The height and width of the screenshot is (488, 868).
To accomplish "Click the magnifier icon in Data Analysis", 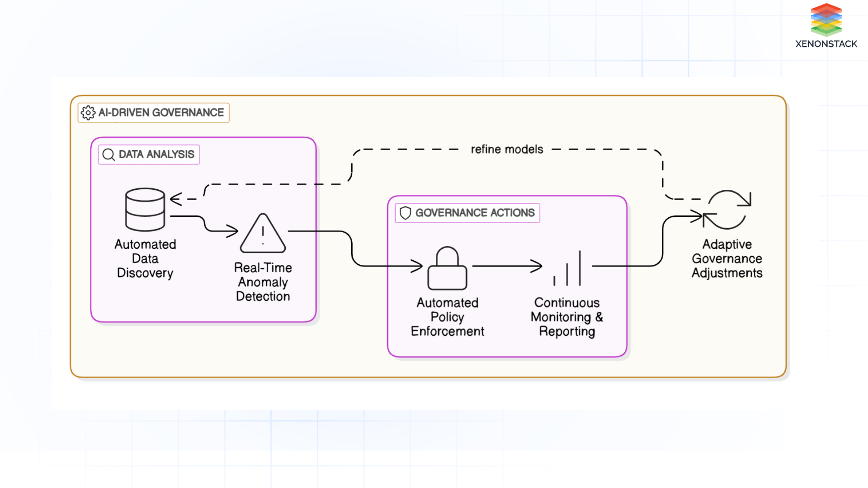I will tap(108, 155).
